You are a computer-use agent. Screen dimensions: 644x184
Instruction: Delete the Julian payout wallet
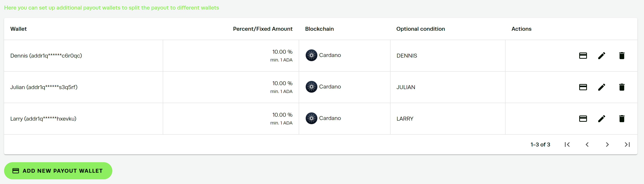tap(622, 87)
